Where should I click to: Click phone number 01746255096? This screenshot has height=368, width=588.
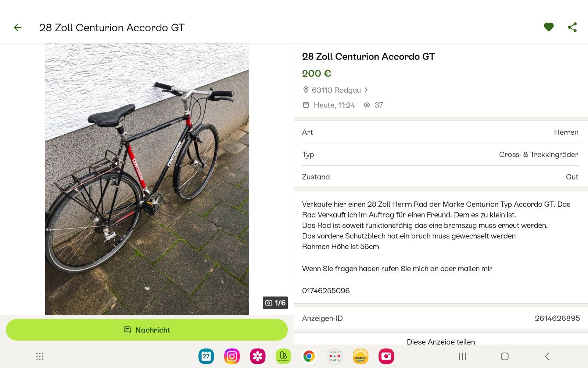tap(326, 291)
